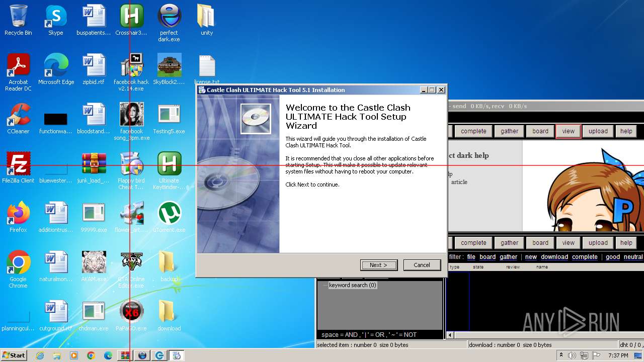The image size is (644, 362).
Task: Launch Google Chrome desktop shortcut
Action: (18, 269)
